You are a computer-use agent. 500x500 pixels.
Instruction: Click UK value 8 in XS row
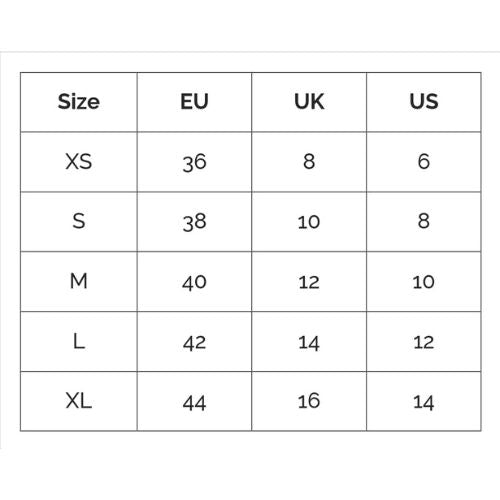309,161
